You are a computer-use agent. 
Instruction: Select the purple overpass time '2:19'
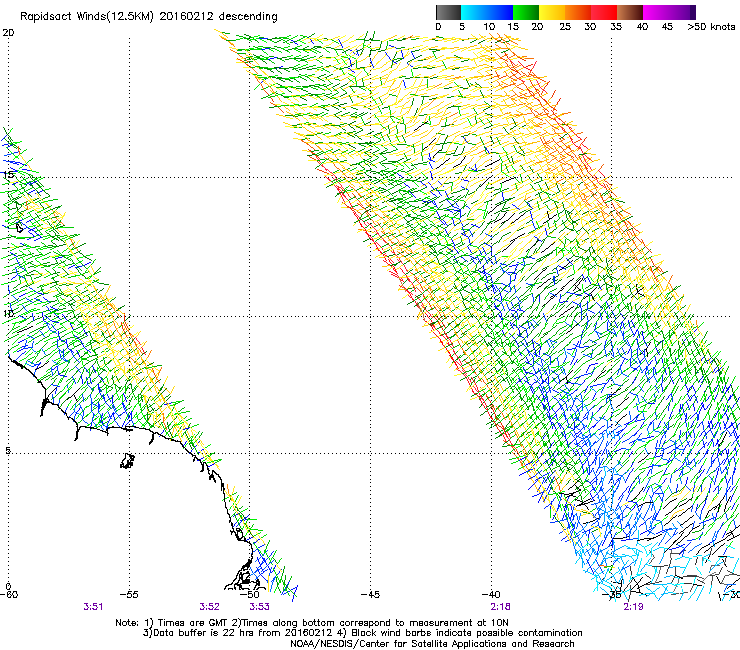pyautogui.click(x=633, y=607)
